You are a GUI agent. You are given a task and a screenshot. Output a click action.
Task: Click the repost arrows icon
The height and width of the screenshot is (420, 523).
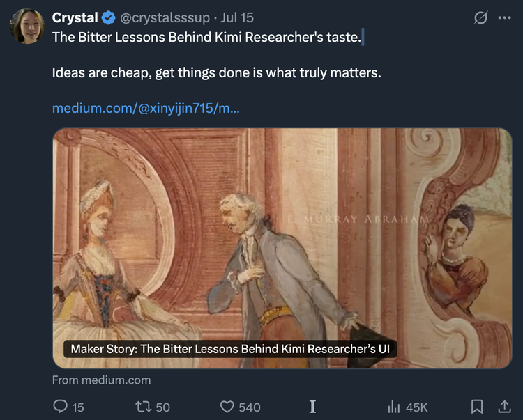click(143, 407)
